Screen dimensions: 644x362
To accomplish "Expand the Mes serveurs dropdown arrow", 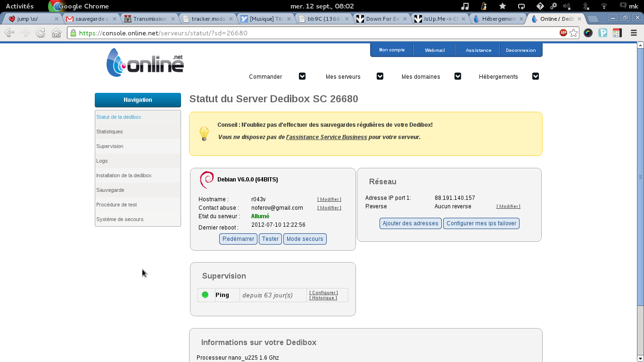I will 380,76.
